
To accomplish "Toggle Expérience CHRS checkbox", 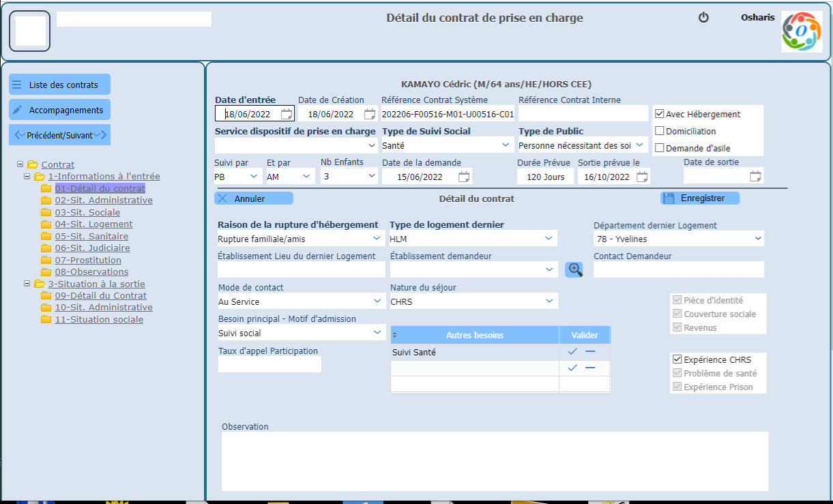I will pos(677,359).
